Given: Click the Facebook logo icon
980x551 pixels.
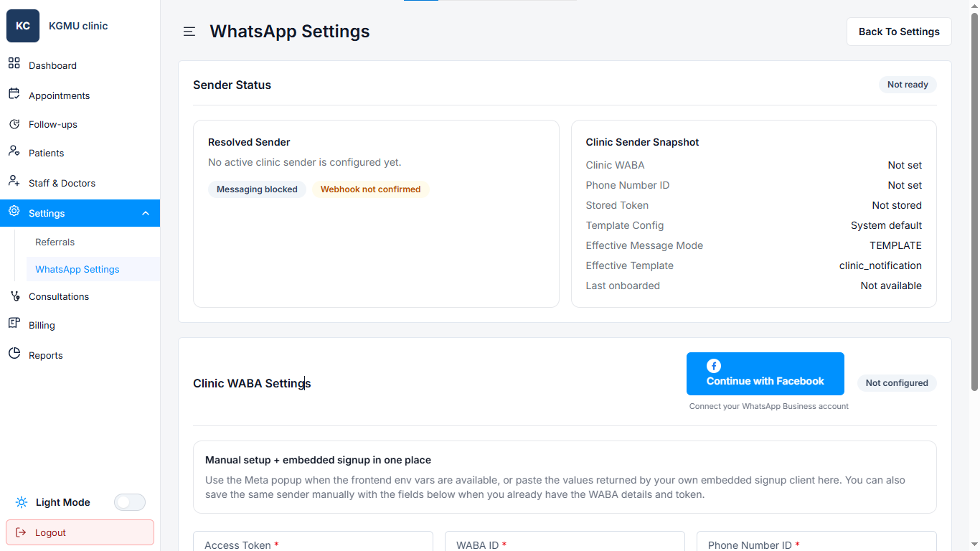Looking at the screenshot, I should [x=714, y=366].
